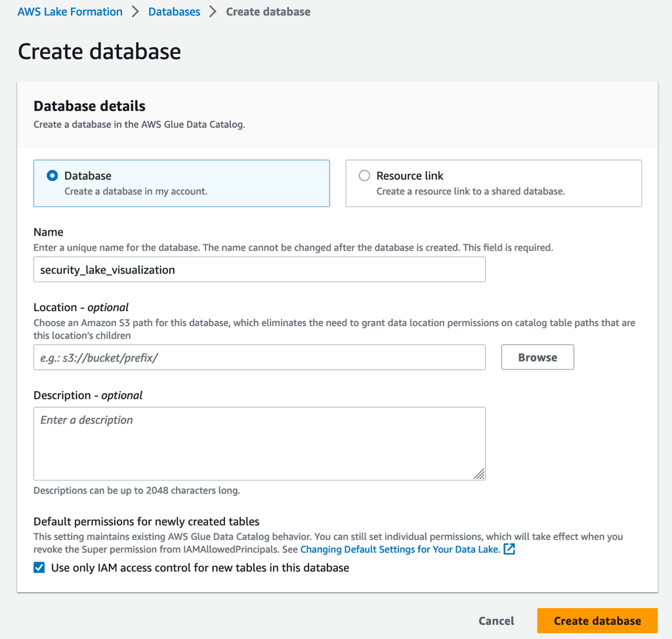Click Browse to pick an S3 path
This screenshot has height=639, width=672.
click(537, 357)
